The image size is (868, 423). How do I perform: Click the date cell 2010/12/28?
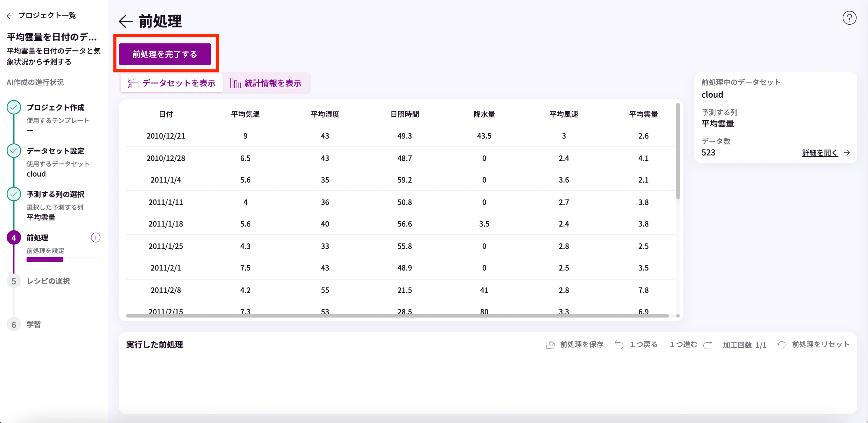(x=166, y=158)
